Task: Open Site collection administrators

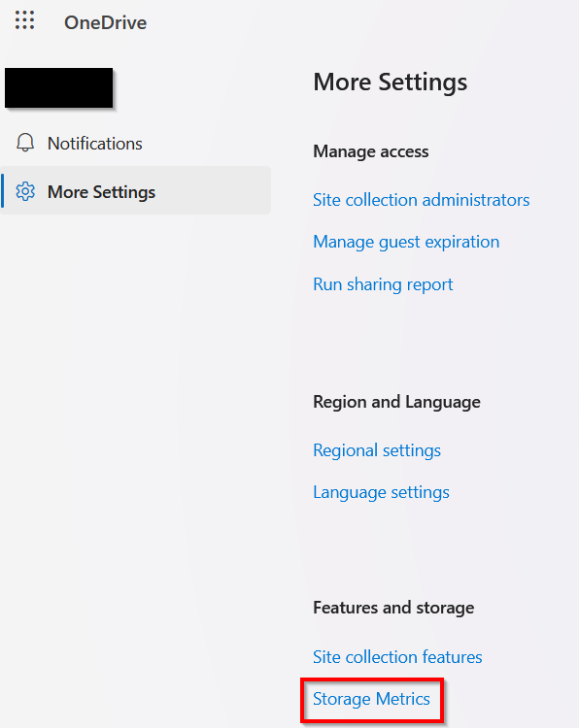Action: pos(421,200)
